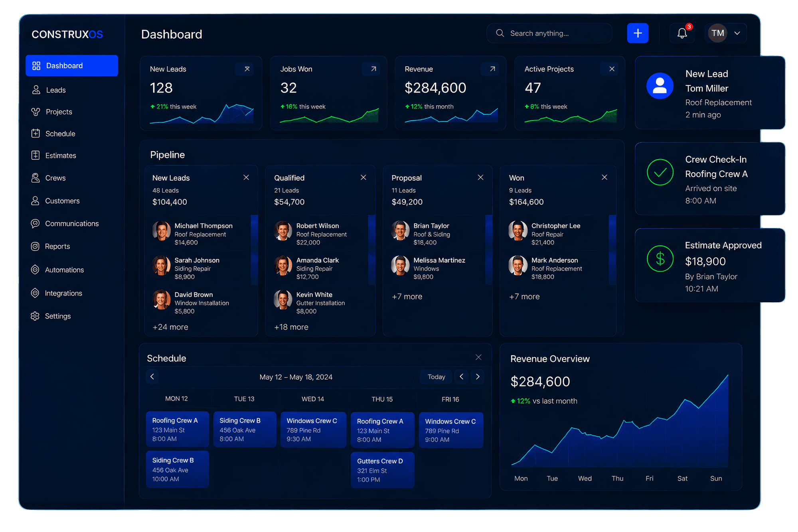The height and width of the screenshot is (532, 798).
Task: Focus the Search anything field
Action: click(x=549, y=33)
